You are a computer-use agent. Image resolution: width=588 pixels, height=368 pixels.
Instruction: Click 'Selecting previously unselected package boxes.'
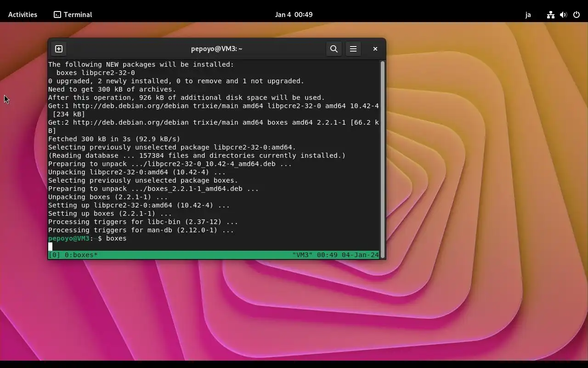tap(143, 180)
